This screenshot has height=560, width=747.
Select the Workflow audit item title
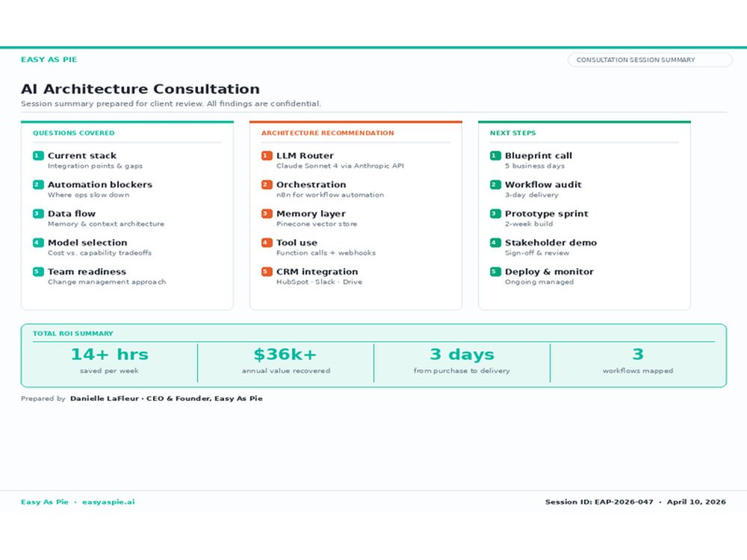pos(544,184)
